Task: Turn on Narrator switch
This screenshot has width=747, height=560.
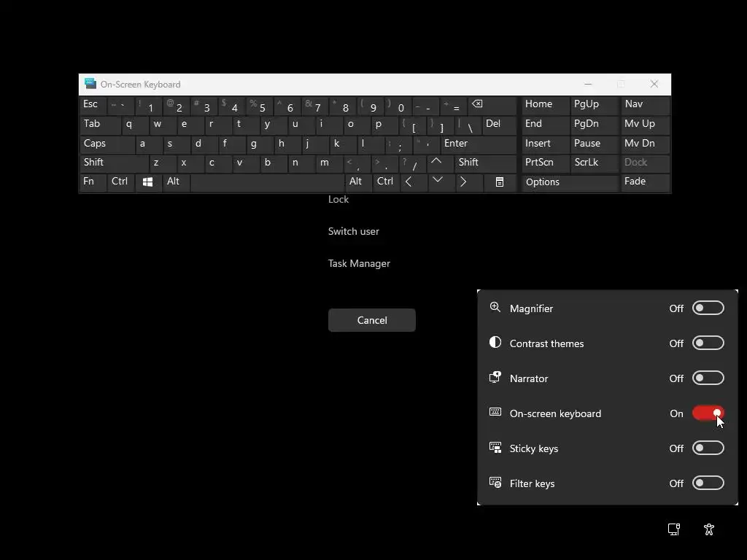Action: coord(708,378)
